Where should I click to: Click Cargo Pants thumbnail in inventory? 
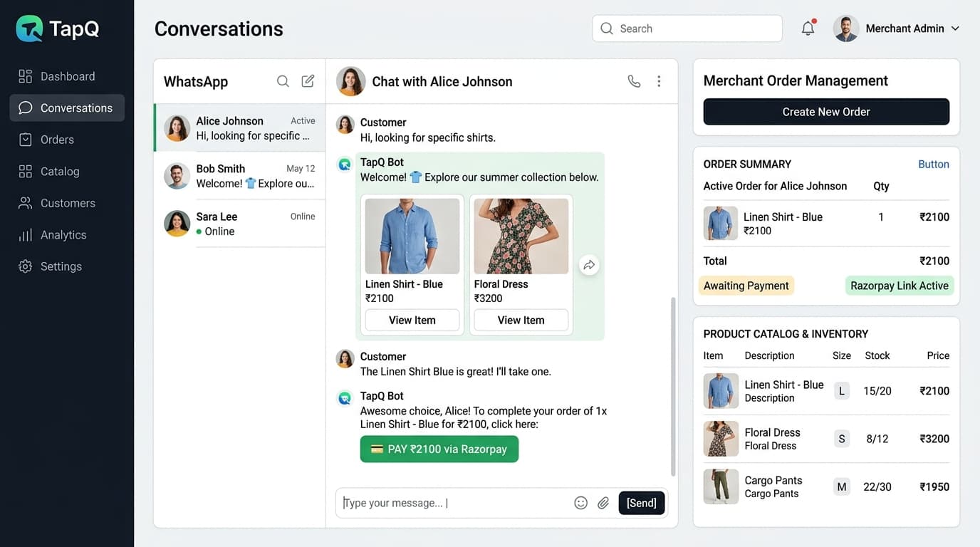721,487
